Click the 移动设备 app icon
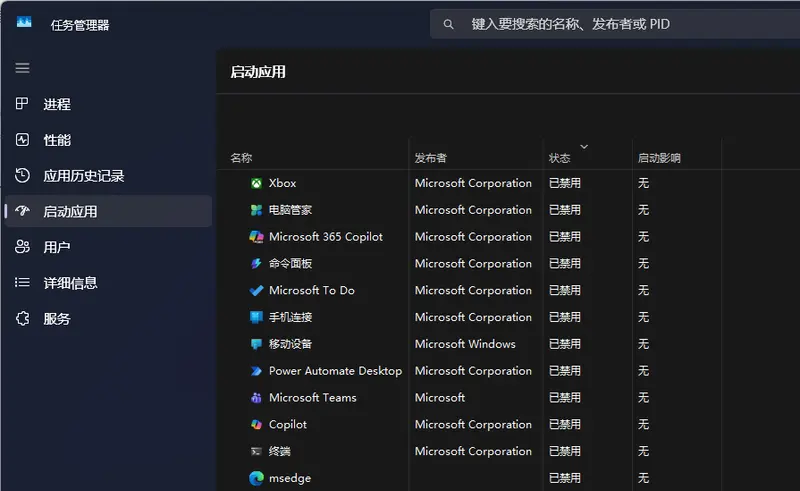Image resolution: width=800 pixels, height=491 pixels. (x=256, y=344)
